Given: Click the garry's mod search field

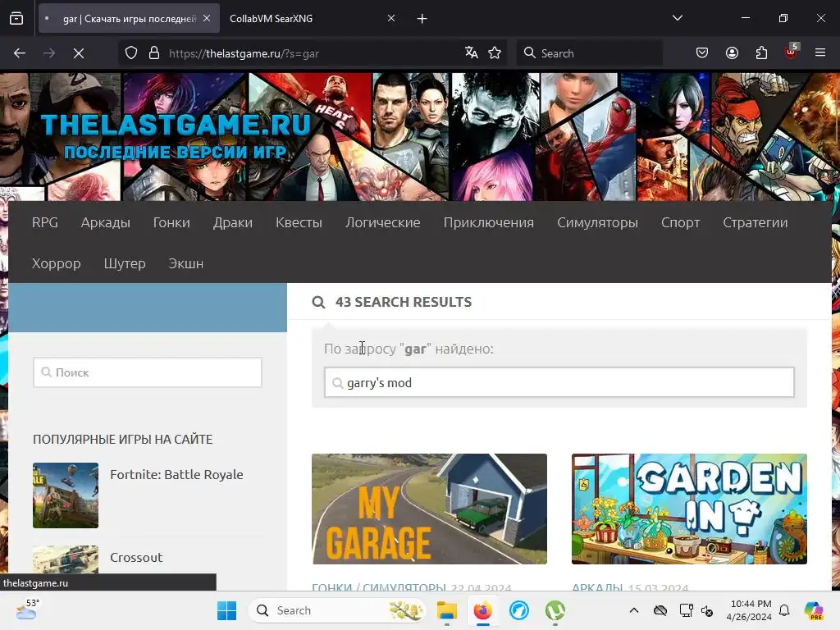Looking at the screenshot, I should (559, 382).
